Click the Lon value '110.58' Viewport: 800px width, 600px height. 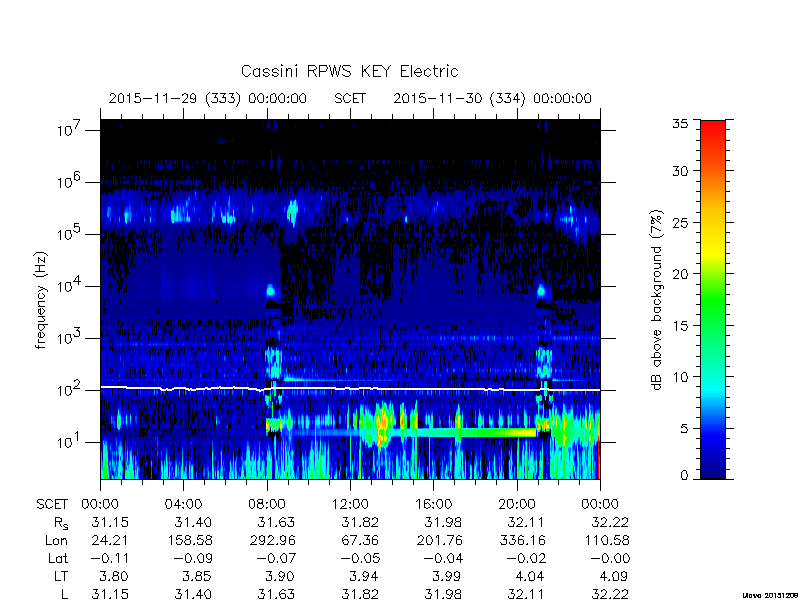(606, 540)
